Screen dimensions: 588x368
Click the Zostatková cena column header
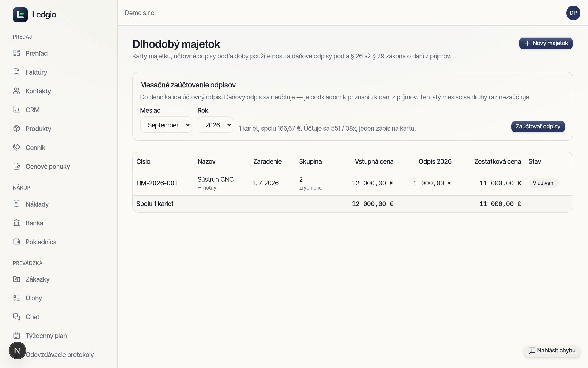click(x=497, y=161)
